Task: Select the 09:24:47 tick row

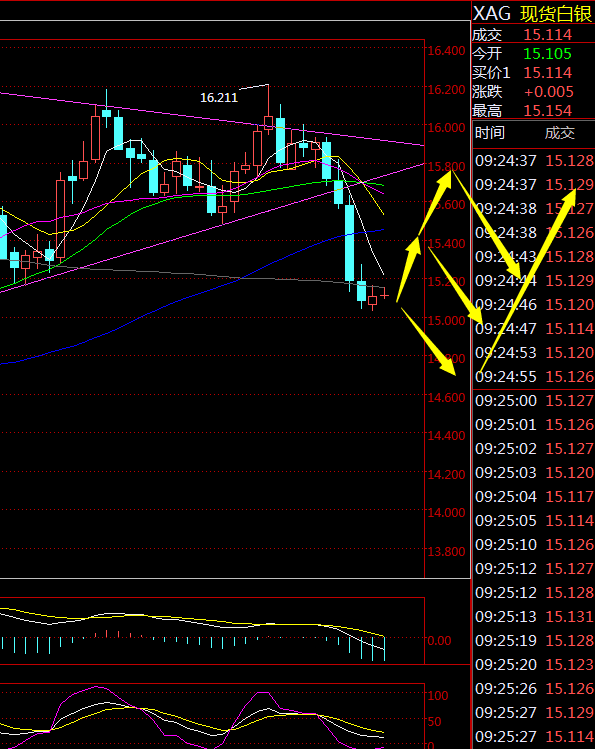Action: [x=534, y=329]
